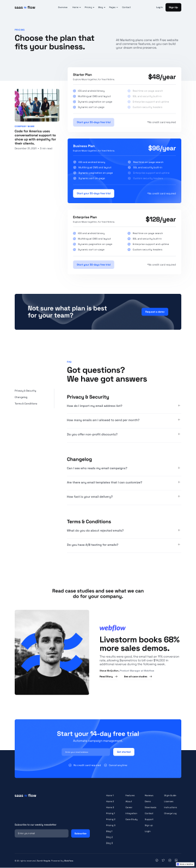This screenshot has height=868, width=196.
Task: Expand 'Do you offer non-profit discounts?' question
Action: tap(124, 435)
